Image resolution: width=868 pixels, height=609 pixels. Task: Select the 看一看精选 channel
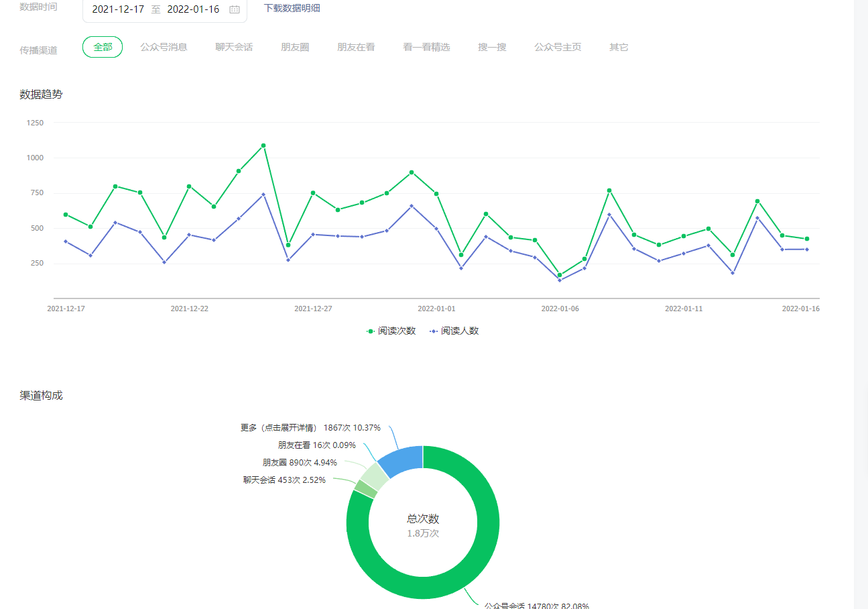point(426,47)
